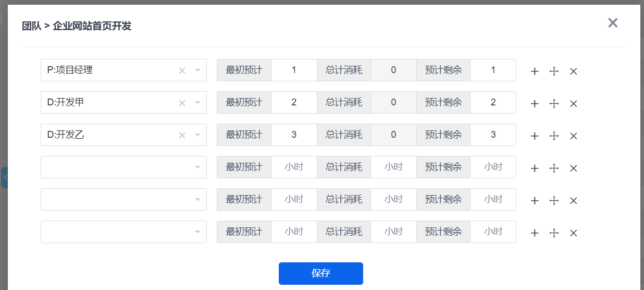Screen dimensions: 644x290
Task: Click the move handle icon for D:开发甲 row
Action: (x=554, y=104)
